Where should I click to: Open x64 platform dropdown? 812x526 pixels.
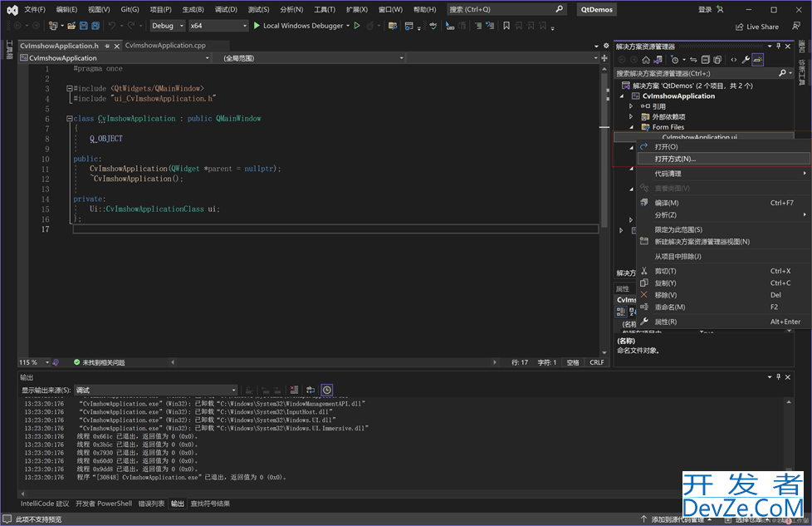pos(218,26)
